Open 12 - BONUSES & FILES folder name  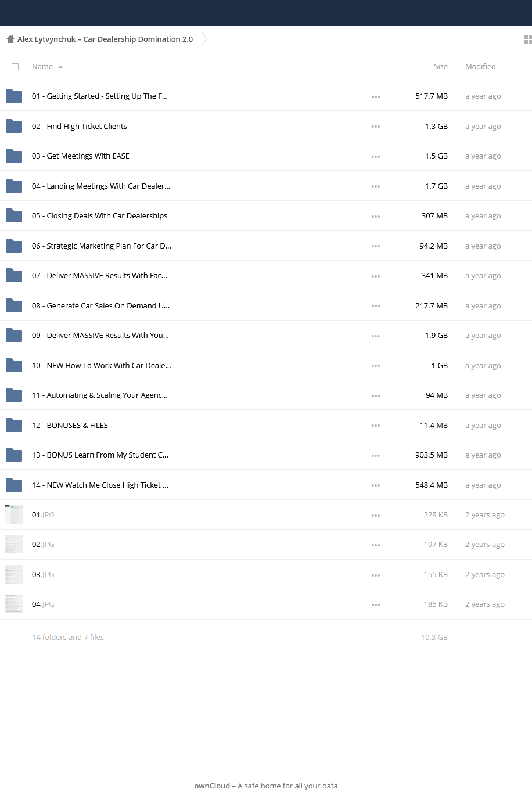pyautogui.click(x=70, y=425)
